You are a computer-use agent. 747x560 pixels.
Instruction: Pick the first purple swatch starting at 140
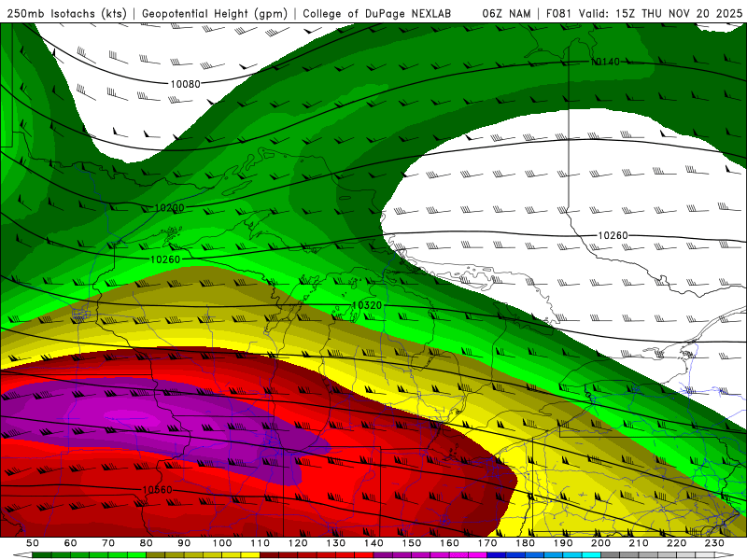click(x=383, y=555)
